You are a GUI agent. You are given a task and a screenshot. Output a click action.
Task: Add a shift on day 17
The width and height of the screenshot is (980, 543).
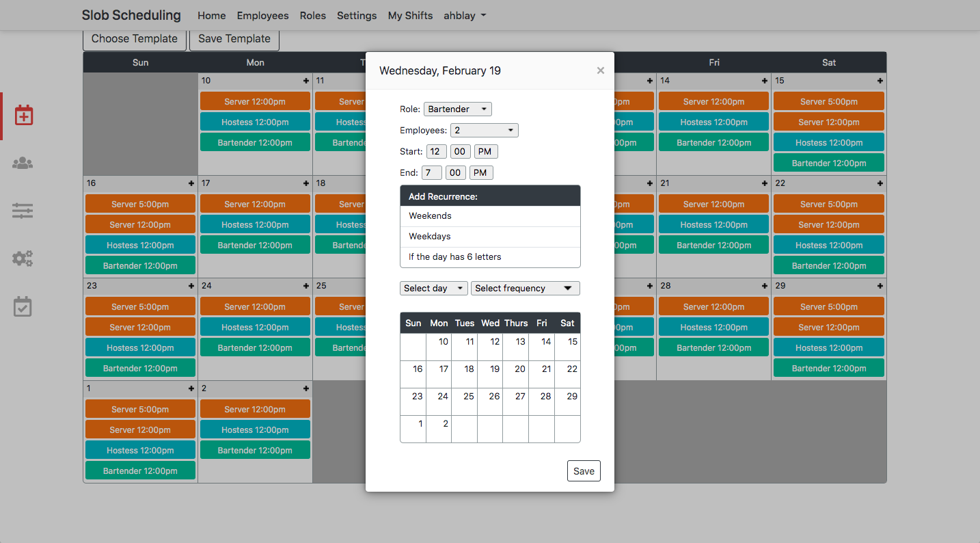point(306,183)
